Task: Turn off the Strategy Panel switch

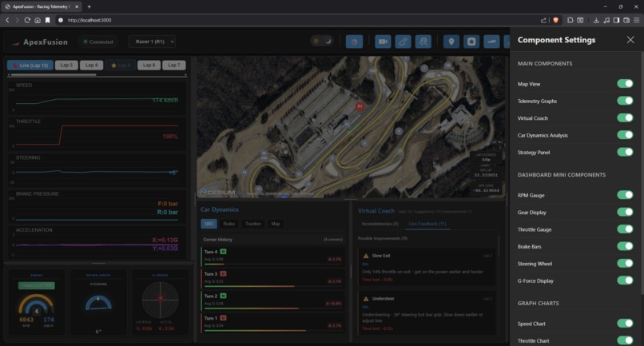Action: click(625, 152)
